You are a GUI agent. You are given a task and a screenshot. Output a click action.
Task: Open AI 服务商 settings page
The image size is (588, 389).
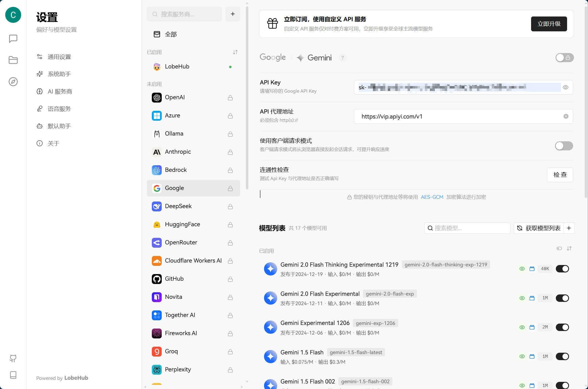coord(59,91)
